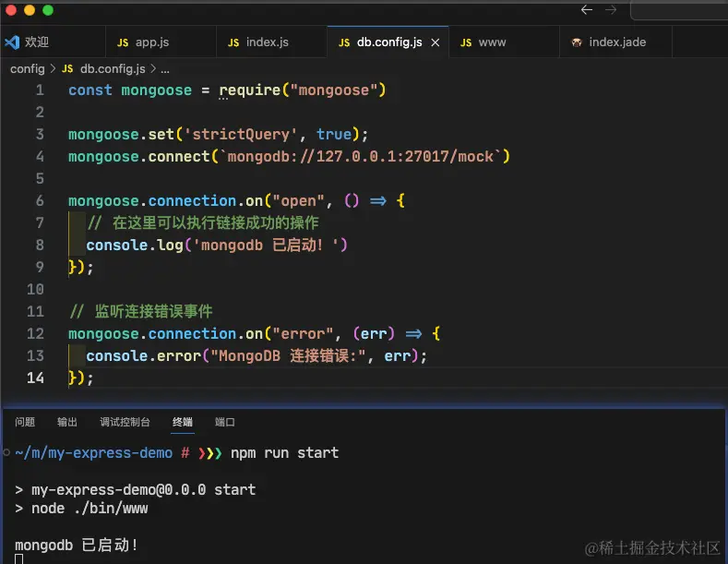Click console.error on line 13
Viewport: 728px width, 564px height.
point(143,356)
